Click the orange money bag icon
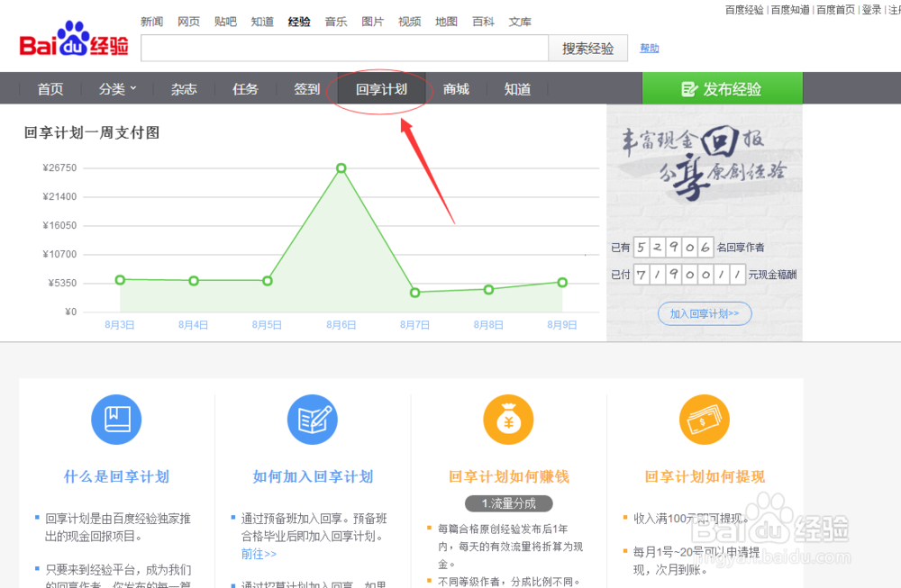Image resolution: width=901 pixels, height=588 pixels. (x=508, y=420)
